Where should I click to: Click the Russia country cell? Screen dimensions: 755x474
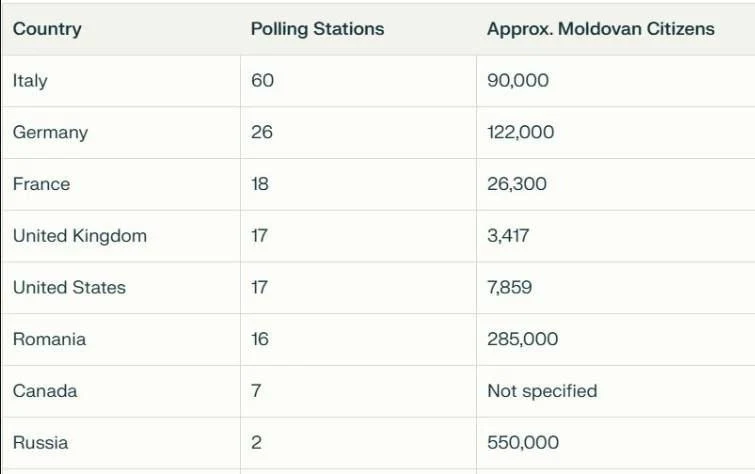[41, 443]
